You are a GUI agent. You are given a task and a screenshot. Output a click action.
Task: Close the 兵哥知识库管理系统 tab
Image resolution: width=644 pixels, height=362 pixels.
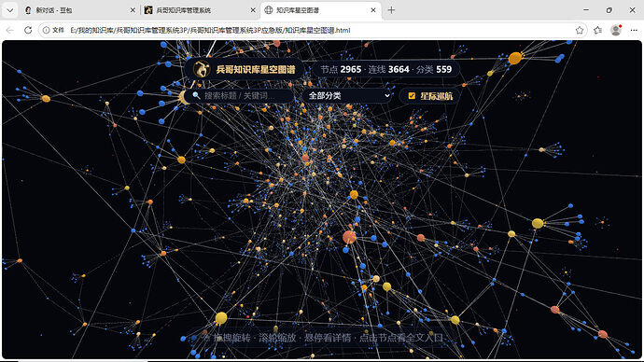tap(253, 10)
